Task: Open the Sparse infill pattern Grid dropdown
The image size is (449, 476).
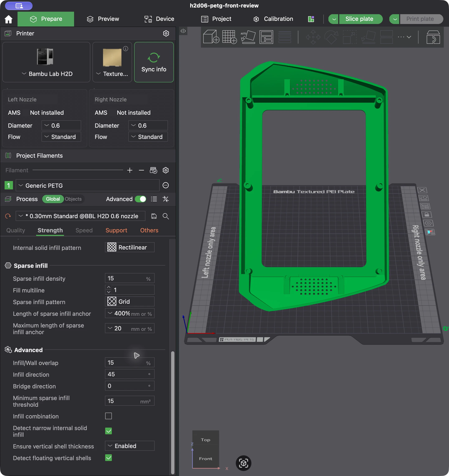Action: [130, 301]
